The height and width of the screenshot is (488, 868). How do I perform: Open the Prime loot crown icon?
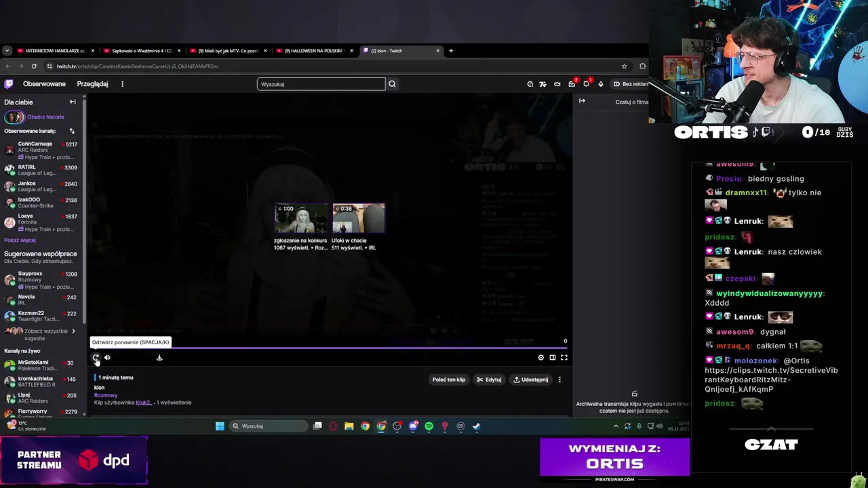(x=557, y=84)
